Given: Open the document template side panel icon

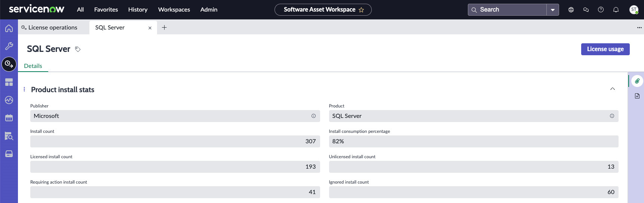Looking at the screenshot, I should (x=637, y=96).
